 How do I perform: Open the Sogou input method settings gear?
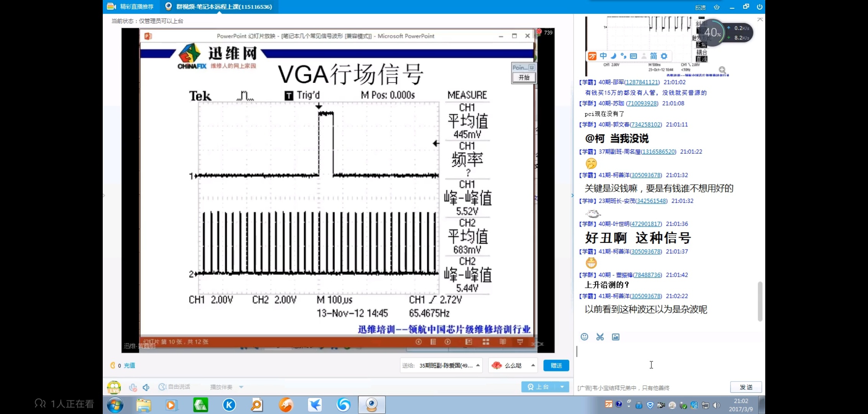pos(664,56)
